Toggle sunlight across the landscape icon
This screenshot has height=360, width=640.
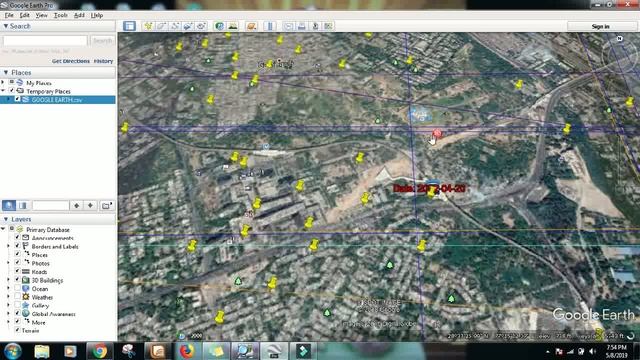[x=233, y=26]
